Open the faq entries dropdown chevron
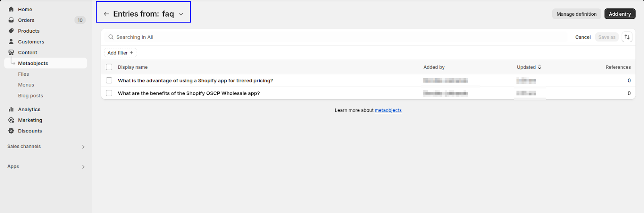644x213 pixels. tap(181, 14)
